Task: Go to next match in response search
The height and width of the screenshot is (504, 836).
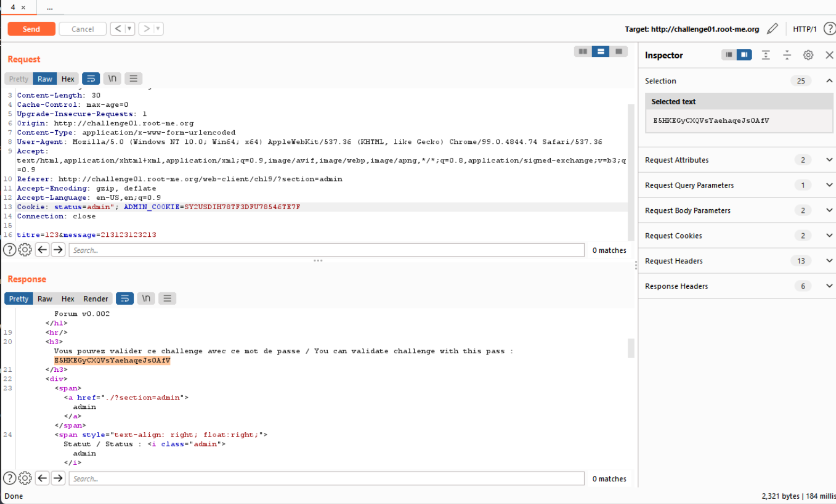Action: pos(58,478)
